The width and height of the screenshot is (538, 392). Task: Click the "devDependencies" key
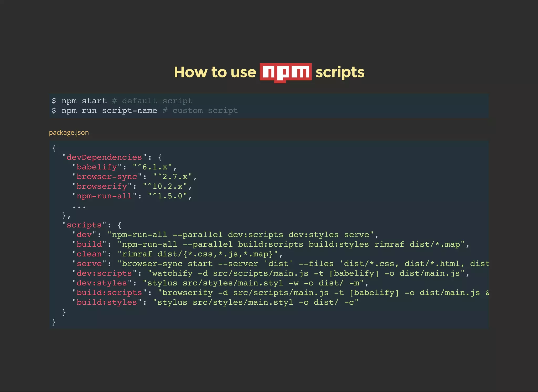click(x=104, y=157)
